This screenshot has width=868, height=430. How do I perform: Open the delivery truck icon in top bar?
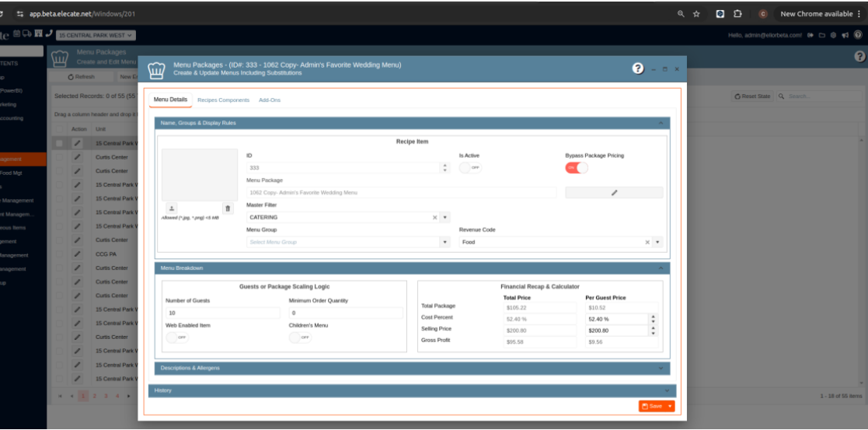pyautogui.click(x=27, y=33)
